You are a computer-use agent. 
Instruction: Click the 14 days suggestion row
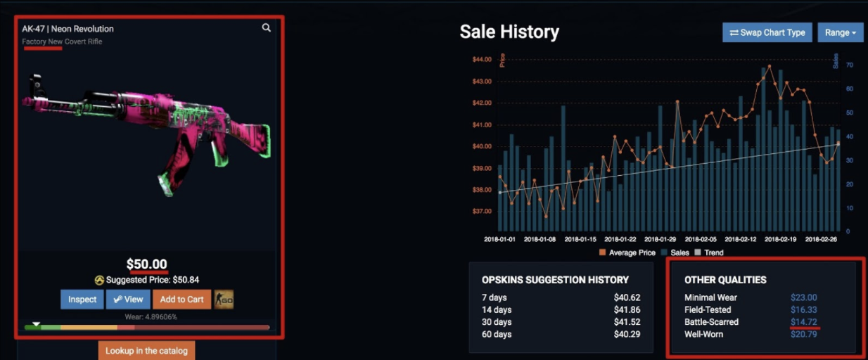pyautogui.click(x=561, y=309)
